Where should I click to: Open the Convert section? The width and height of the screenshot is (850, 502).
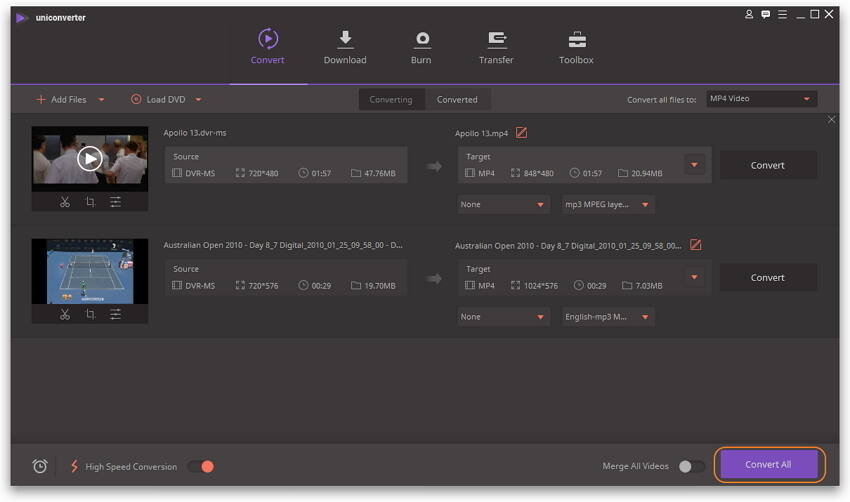coord(267,47)
